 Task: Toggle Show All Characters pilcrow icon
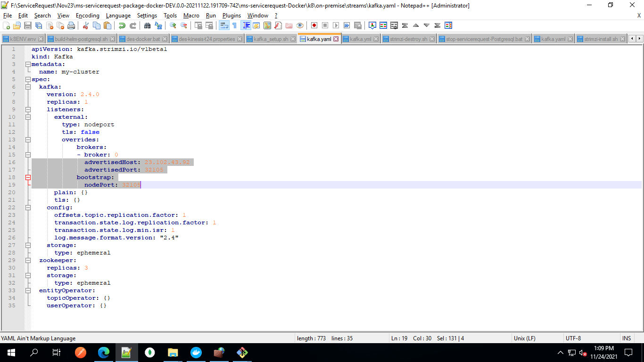(234, 25)
